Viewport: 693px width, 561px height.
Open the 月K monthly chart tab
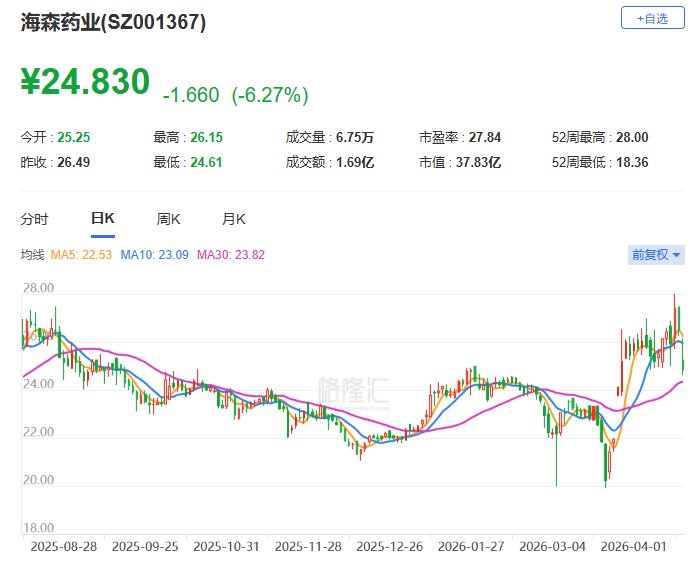coord(233,219)
